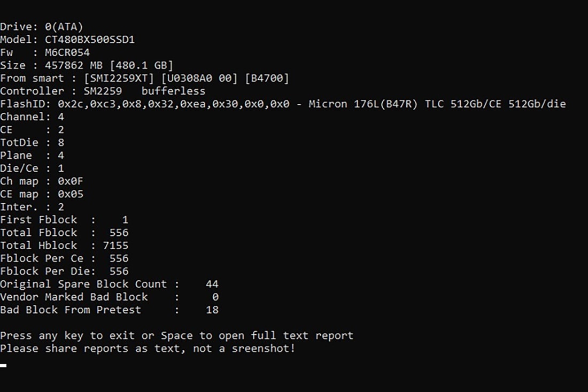Viewport: 588px width, 392px height.
Task: Click the blinking console cursor
Action: click(3, 365)
